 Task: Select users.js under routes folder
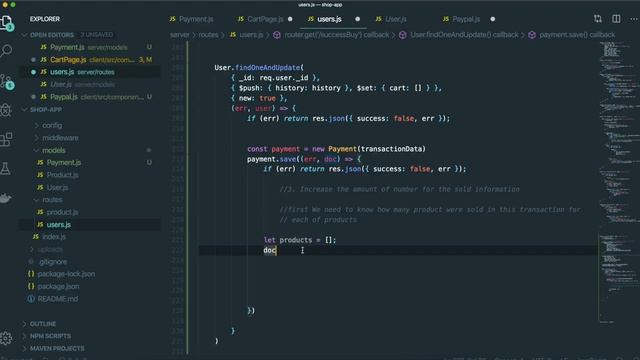click(x=90, y=224)
